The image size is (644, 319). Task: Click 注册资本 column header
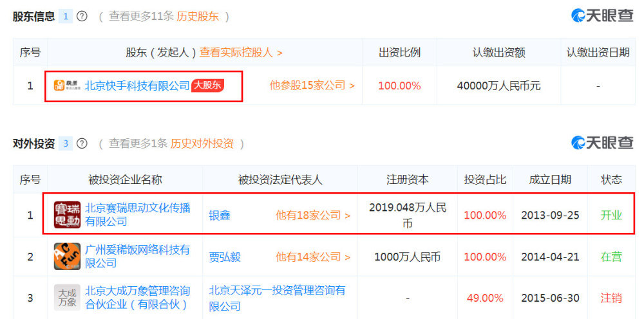[x=408, y=179]
